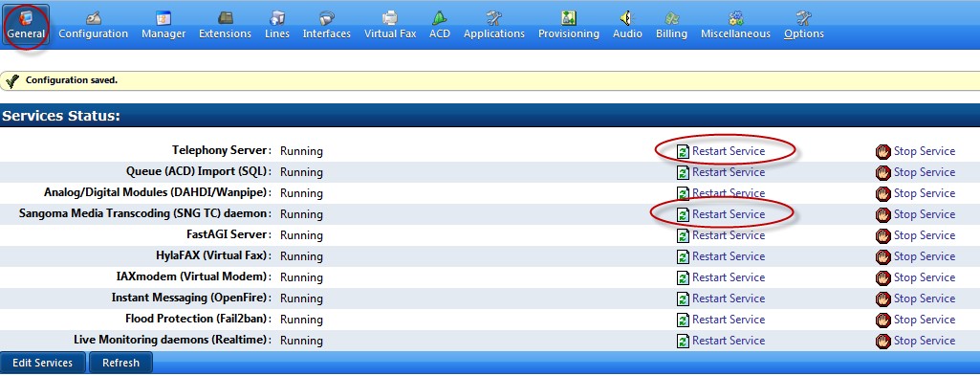Click stop hand icon for Sangoma daemon
The width and height of the screenshot is (980, 376).
[882, 214]
